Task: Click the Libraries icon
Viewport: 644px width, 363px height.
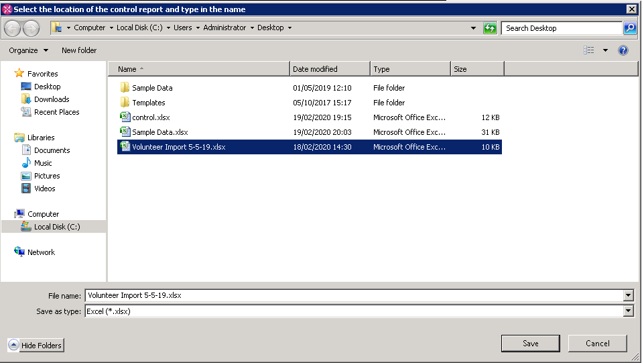Action: (19, 138)
